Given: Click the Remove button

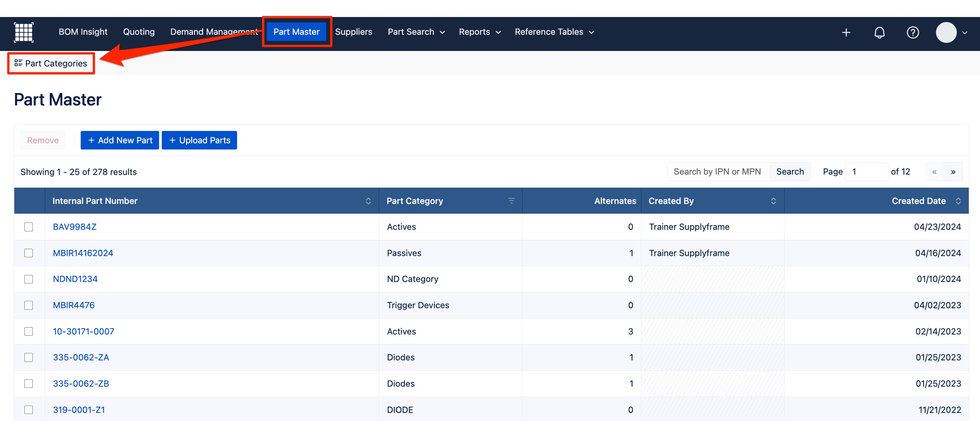Looking at the screenshot, I should click(x=43, y=140).
